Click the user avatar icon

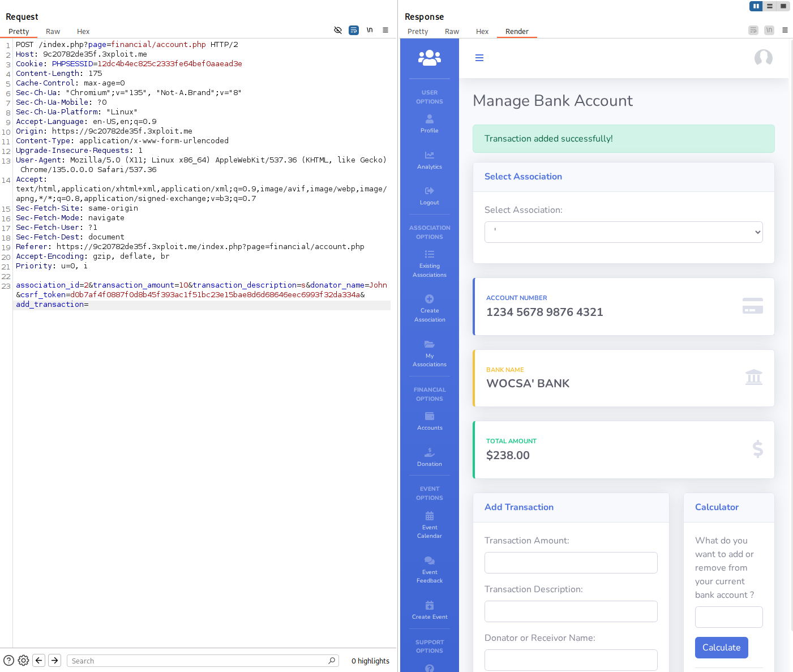[763, 58]
